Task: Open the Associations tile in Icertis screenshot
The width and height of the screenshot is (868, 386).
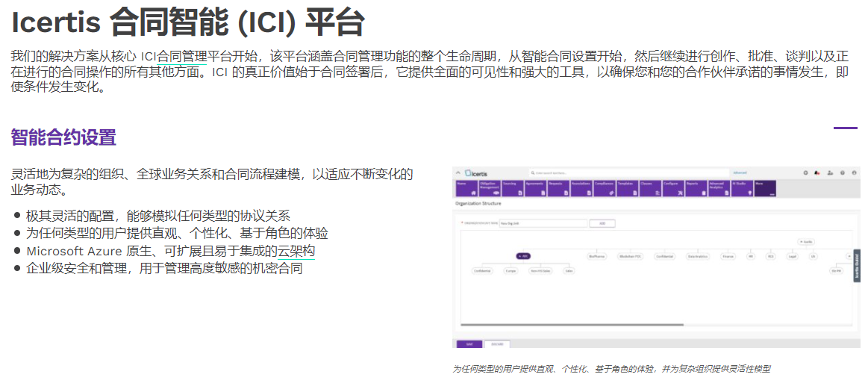Action: point(581,188)
